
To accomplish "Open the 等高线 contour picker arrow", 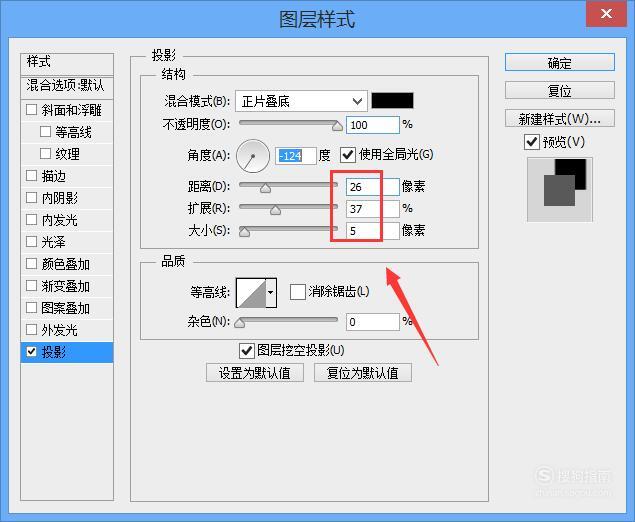I will 271,292.
